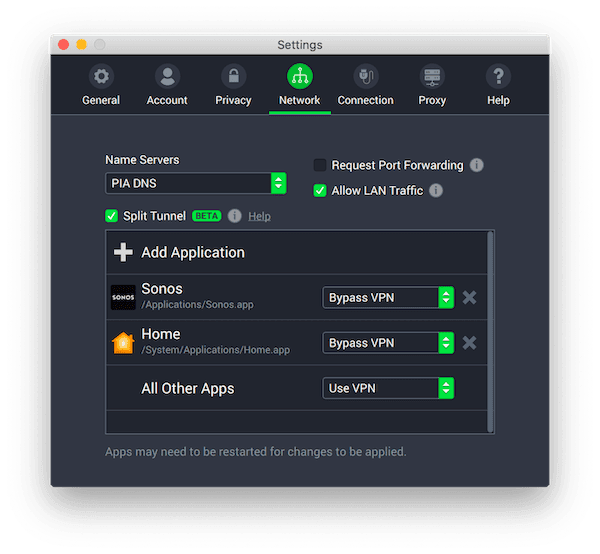Click the Allow LAN Traffic label
600x554 pixels.
(377, 191)
